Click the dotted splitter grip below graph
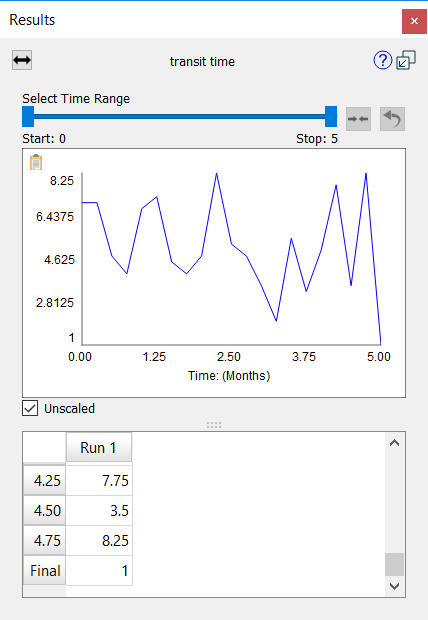 214,425
